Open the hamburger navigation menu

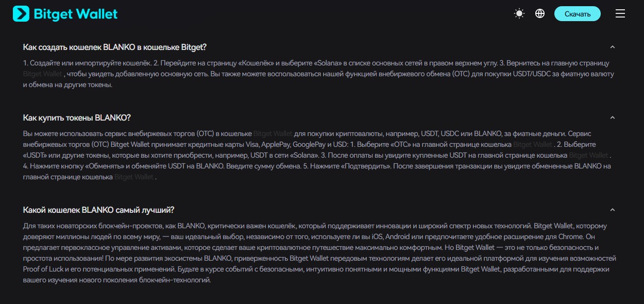tap(620, 14)
